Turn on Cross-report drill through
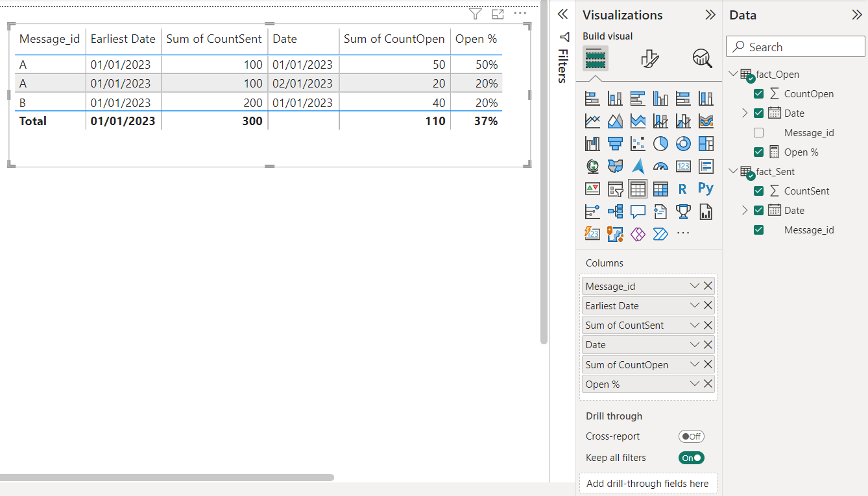The image size is (868, 496). 691,436
